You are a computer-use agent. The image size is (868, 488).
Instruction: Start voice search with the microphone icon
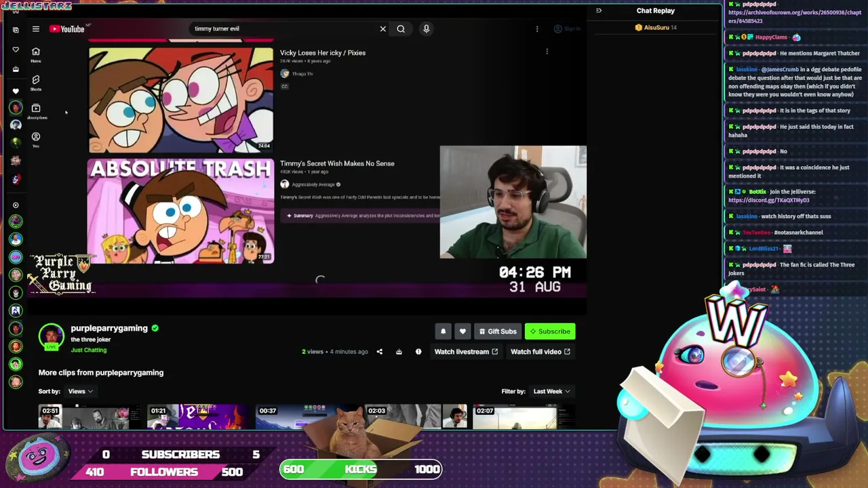426,29
